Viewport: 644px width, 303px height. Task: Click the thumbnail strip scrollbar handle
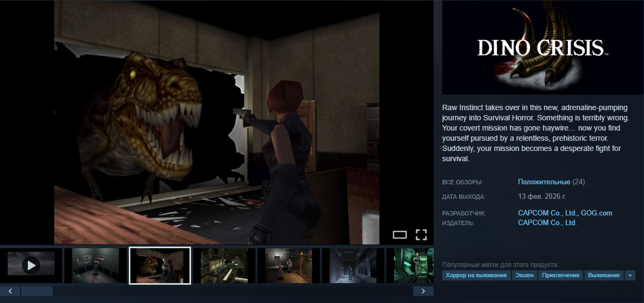point(36,291)
